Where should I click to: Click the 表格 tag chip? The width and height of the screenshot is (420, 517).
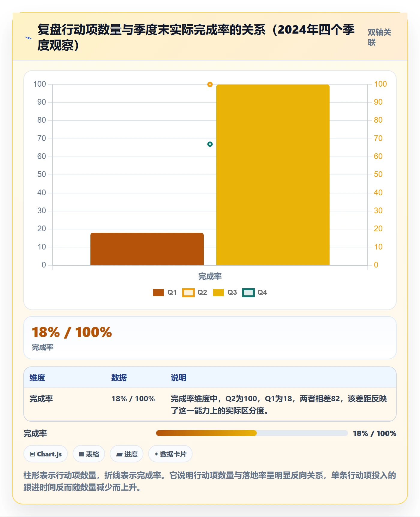[x=89, y=454]
